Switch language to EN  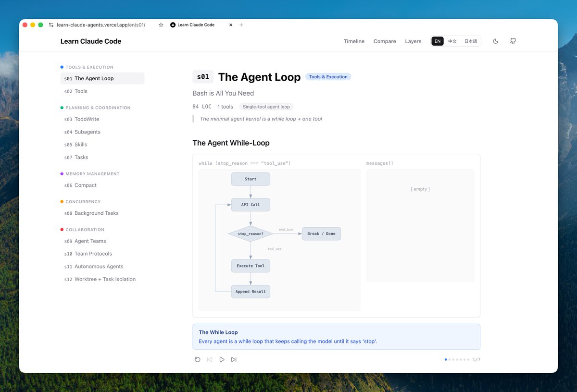(438, 41)
